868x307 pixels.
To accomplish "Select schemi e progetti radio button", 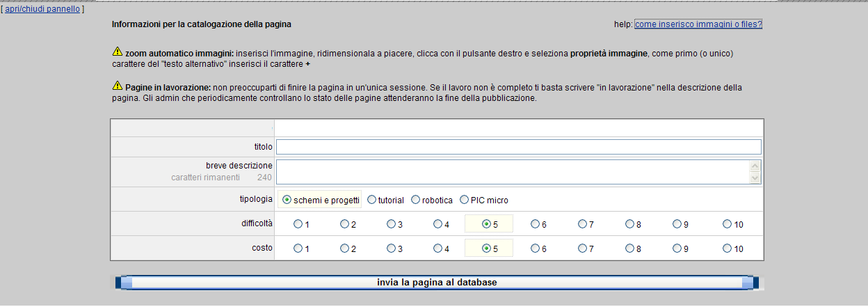I will pos(287,200).
